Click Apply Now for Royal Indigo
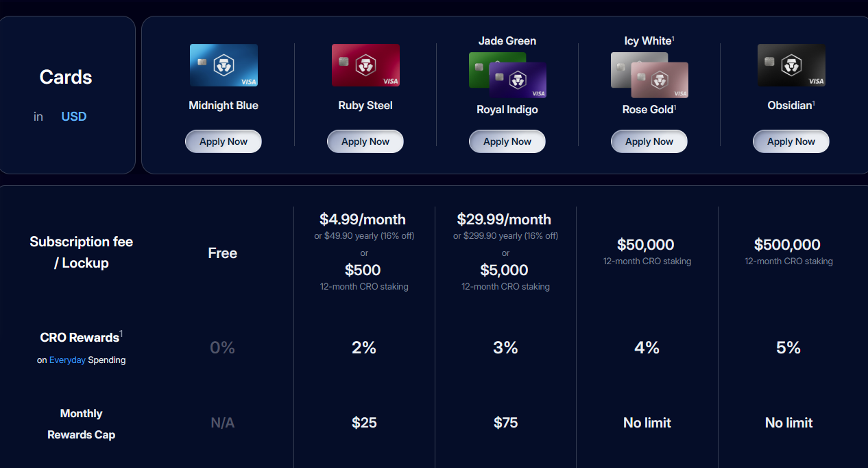This screenshot has width=868, height=468. click(x=507, y=141)
